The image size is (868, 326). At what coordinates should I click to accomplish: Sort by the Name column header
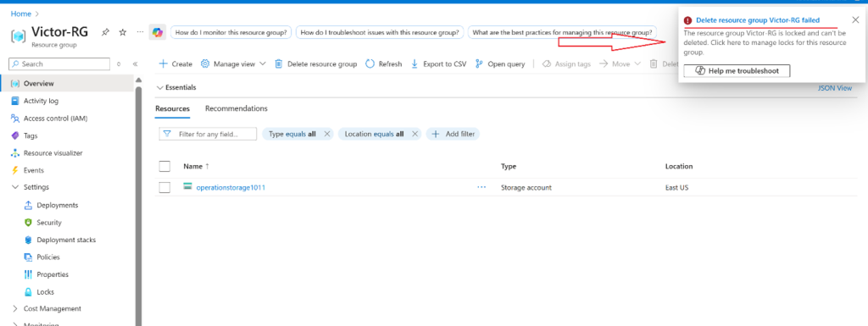coord(197,166)
